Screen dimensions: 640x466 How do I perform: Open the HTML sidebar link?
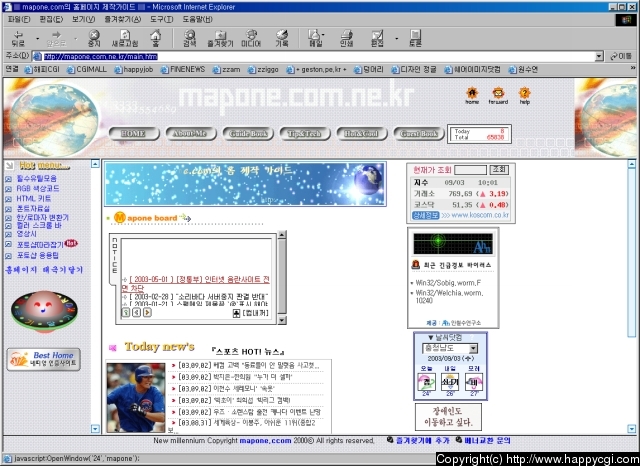(33, 199)
